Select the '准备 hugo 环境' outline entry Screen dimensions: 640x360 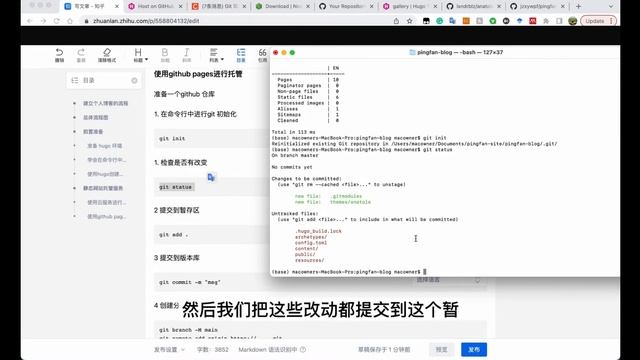coord(104,146)
